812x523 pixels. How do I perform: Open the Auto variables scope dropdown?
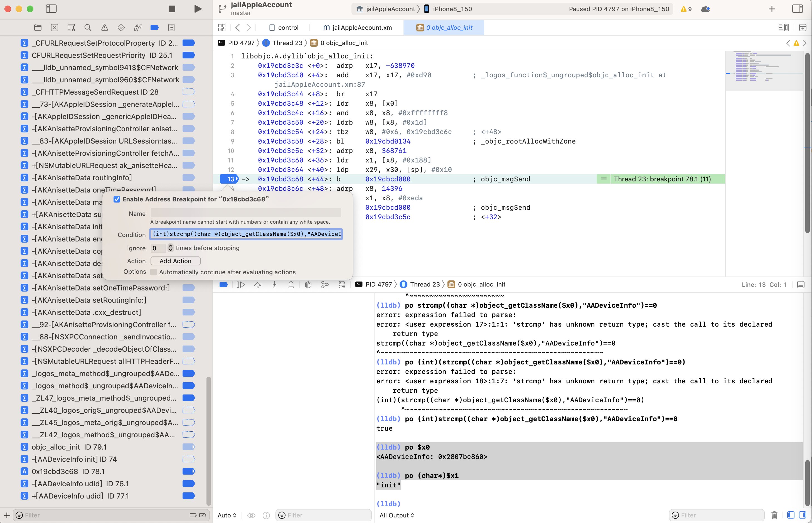point(227,515)
